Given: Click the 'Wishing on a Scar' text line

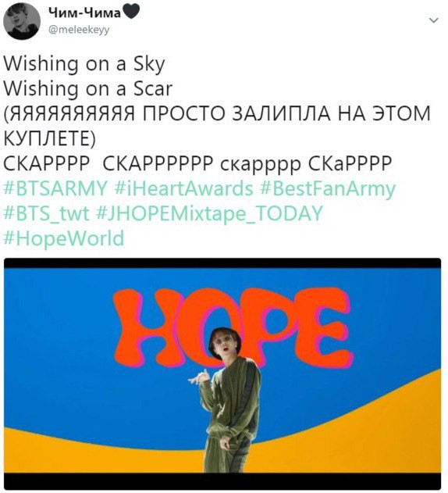Looking at the screenshot, I should pos(88,89).
